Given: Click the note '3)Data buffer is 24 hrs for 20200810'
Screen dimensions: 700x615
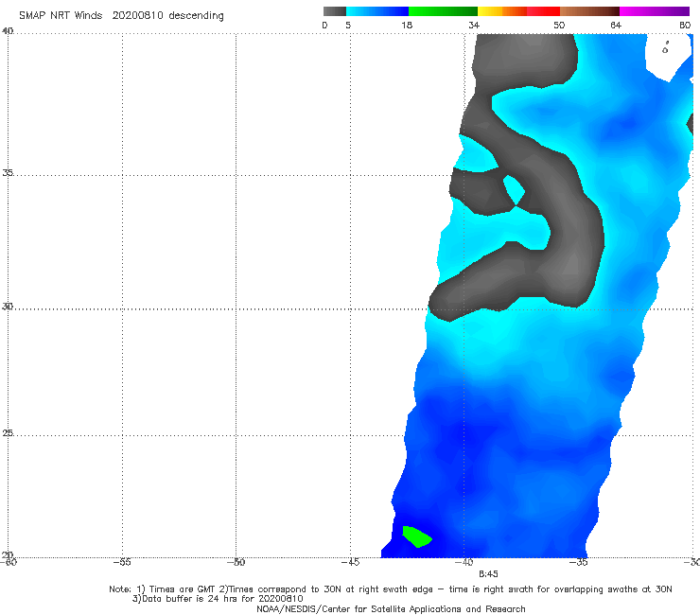Looking at the screenshot, I should 218,599.
